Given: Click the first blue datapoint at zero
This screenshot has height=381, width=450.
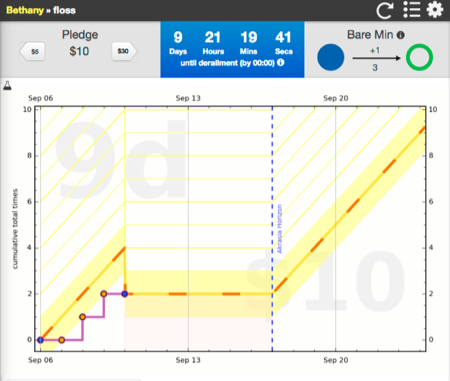Looking at the screenshot, I should click(x=40, y=340).
